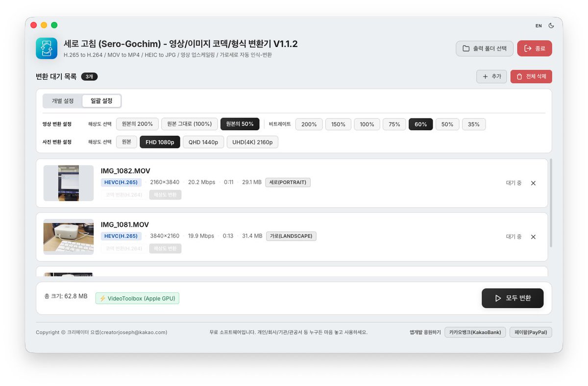This screenshot has height=386, width=588.
Task: Click the green maximize window button
Action: coord(54,25)
